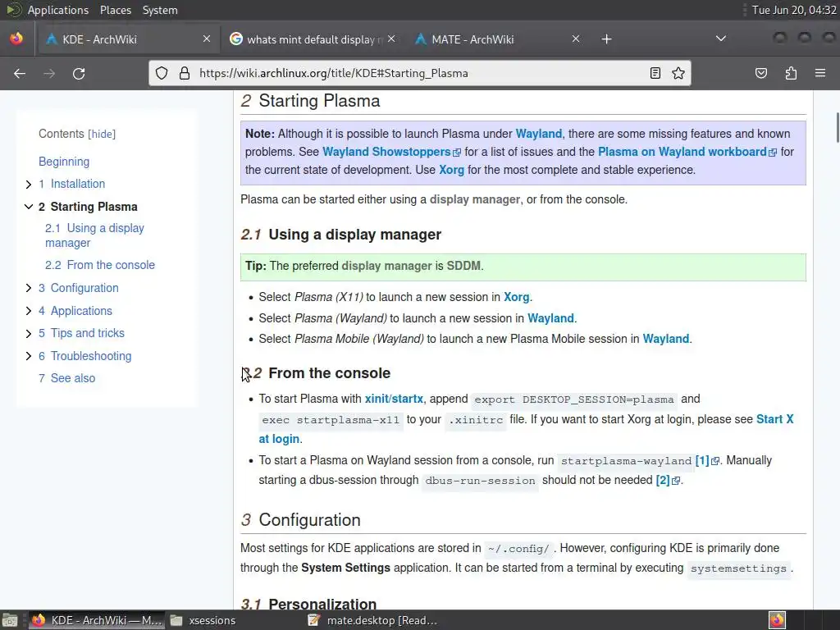Expand the Troubleshooting section chevron
Viewport: 840px width, 630px height.
29,356
